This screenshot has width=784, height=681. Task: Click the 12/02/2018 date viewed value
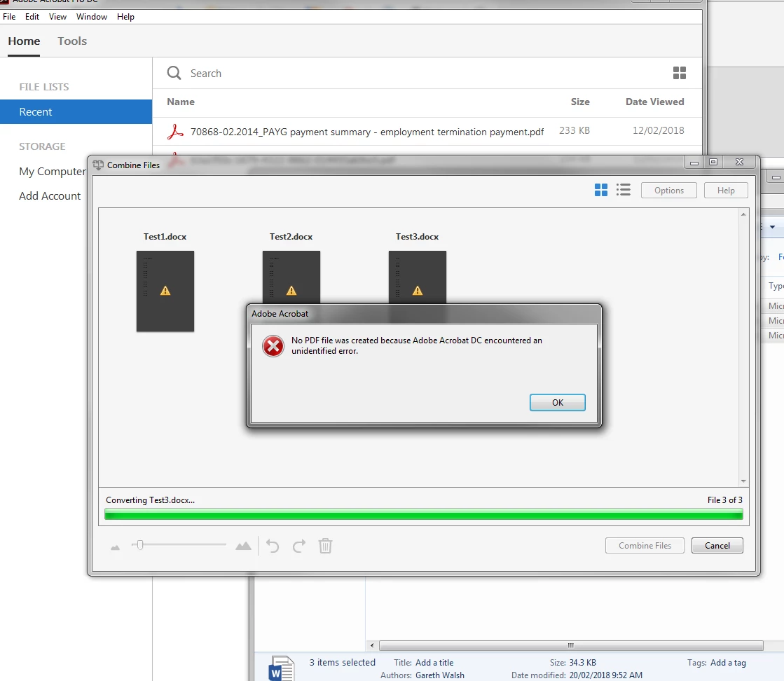pos(658,130)
